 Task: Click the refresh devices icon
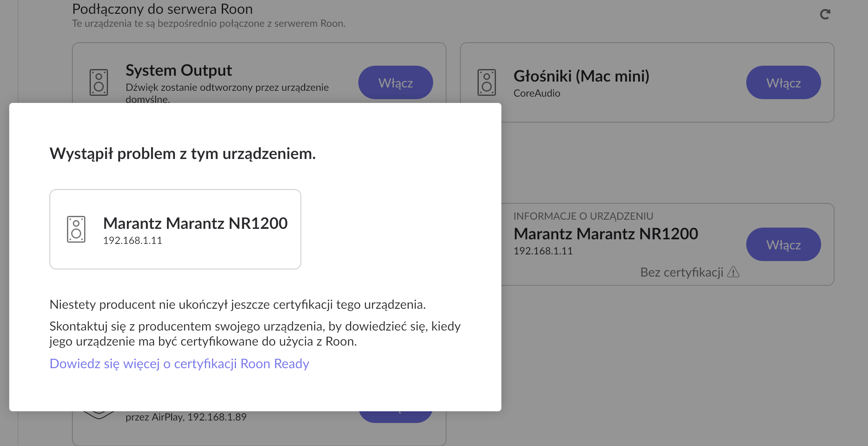coord(825,15)
